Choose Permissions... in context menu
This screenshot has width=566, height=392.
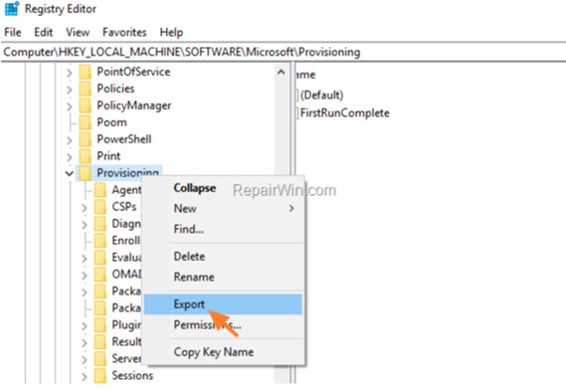click(x=223, y=325)
